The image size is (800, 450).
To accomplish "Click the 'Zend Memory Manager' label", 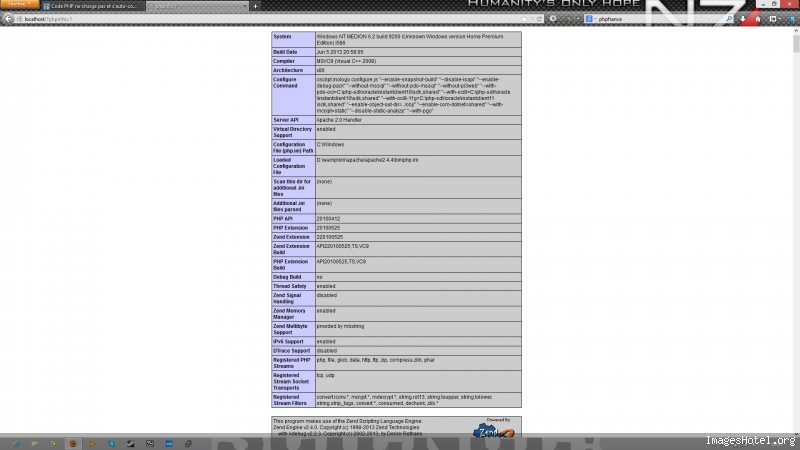I will 289,314.
